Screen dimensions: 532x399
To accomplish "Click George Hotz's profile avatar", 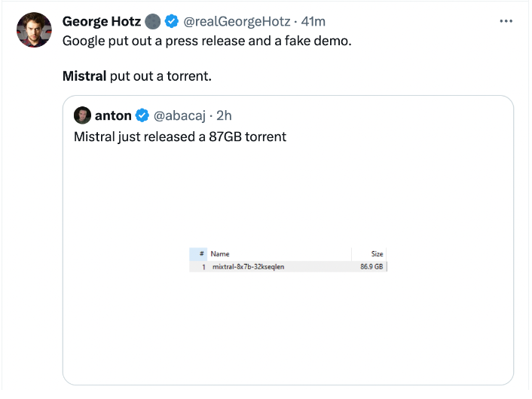I will [34, 31].
